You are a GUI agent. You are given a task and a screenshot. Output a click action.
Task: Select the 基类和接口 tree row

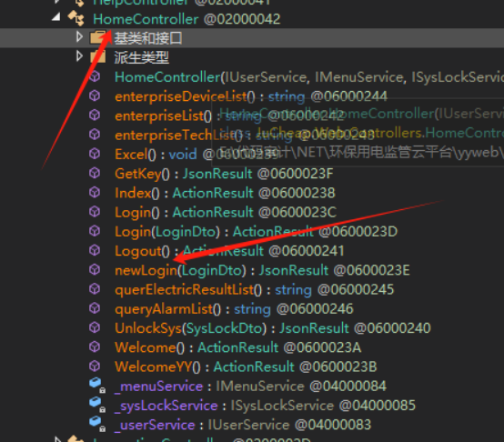(x=252, y=38)
